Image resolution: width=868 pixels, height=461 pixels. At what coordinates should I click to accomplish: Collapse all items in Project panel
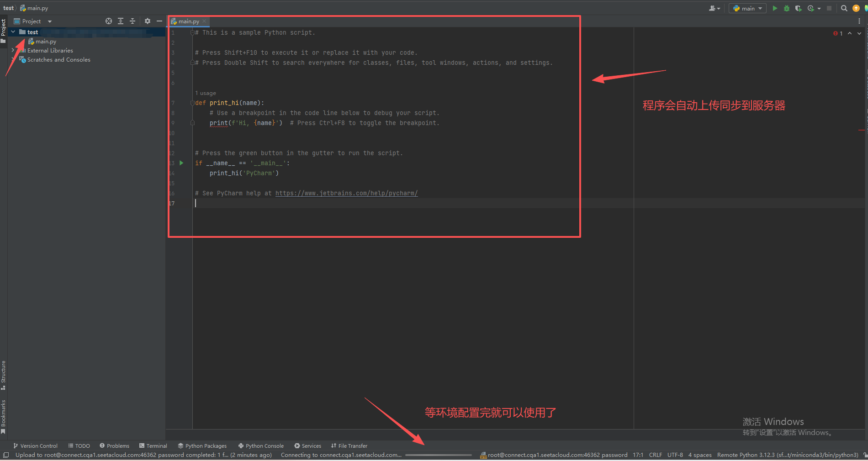point(132,21)
